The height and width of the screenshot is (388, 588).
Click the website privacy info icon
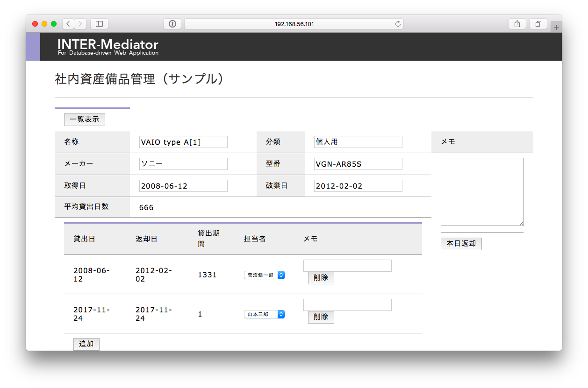click(x=172, y=23)
